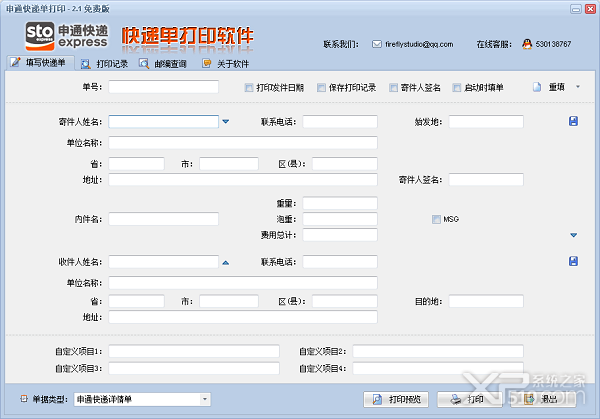
Task: Save recipient info with the floppy disk icon
Action: click(x=573, y=261)
